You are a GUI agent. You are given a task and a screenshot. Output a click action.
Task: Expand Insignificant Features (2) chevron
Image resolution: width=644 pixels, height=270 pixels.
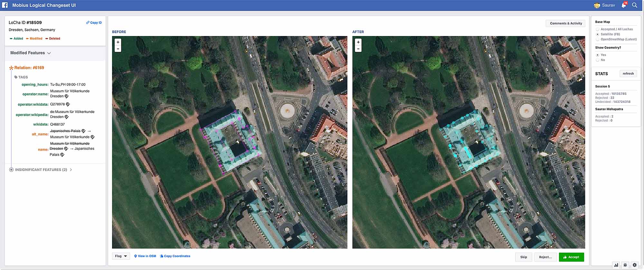click(x=71, y=170)
